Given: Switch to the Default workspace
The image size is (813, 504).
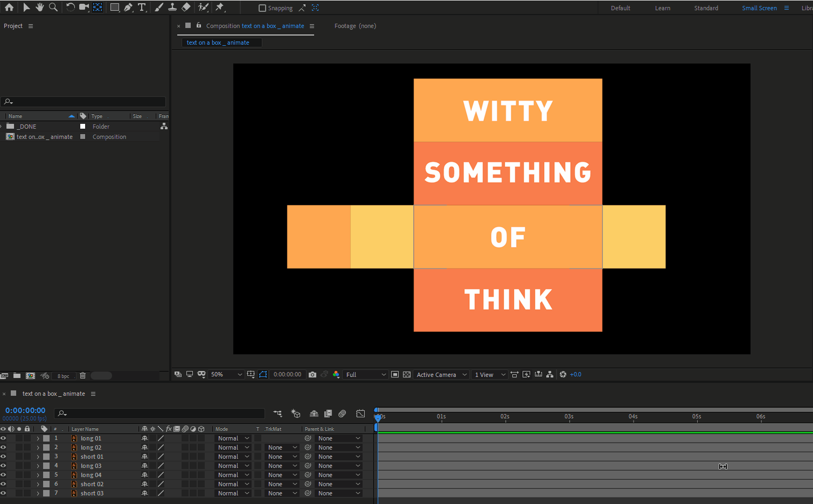Looking at the screenshot, I should click(x=621, y=8).
